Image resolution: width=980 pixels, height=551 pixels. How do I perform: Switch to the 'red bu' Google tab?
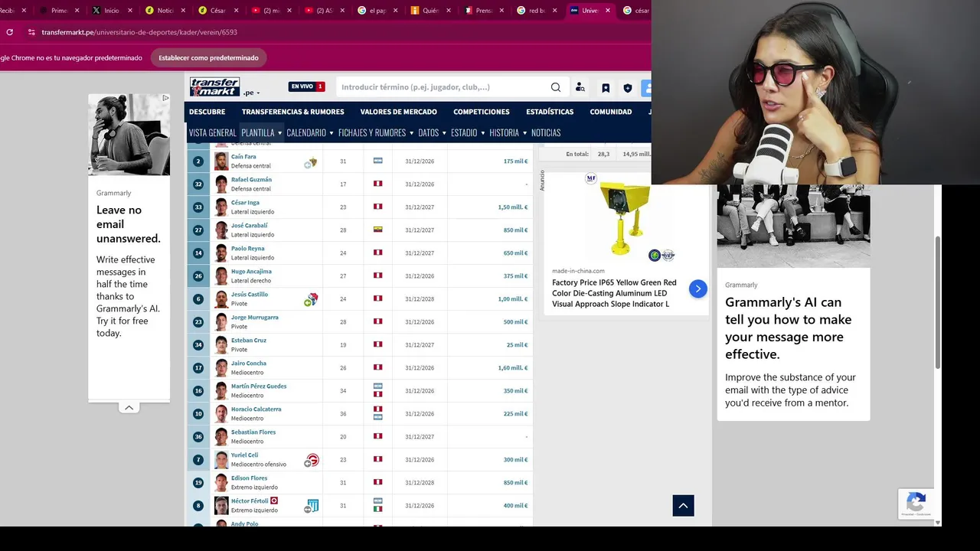tap(536, 11)
